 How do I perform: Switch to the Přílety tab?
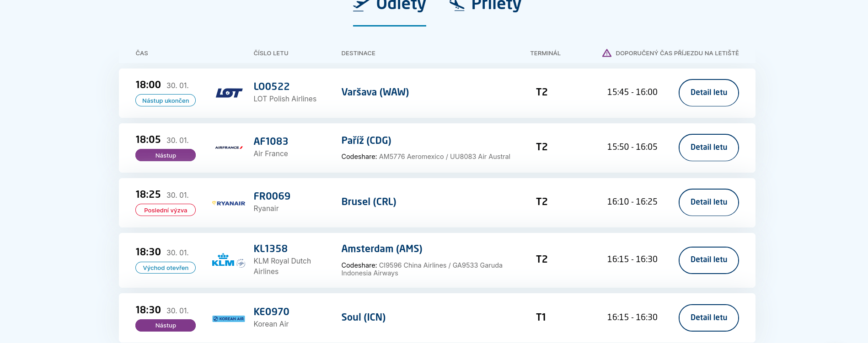(496, 5)
